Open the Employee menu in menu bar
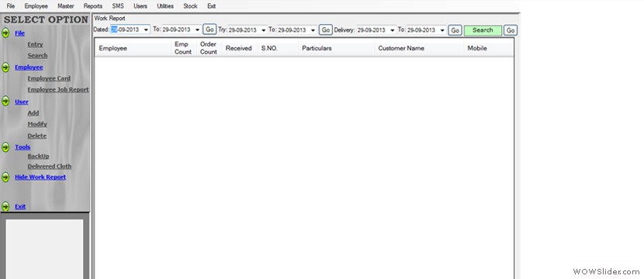This screenshot has height=279, width=644. (x=36, y=6)
